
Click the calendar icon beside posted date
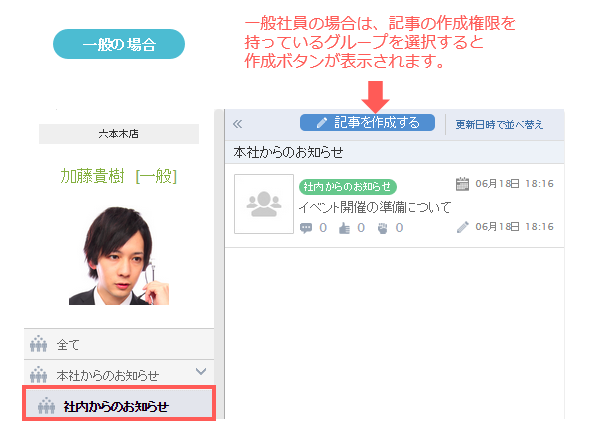[462, 184]
